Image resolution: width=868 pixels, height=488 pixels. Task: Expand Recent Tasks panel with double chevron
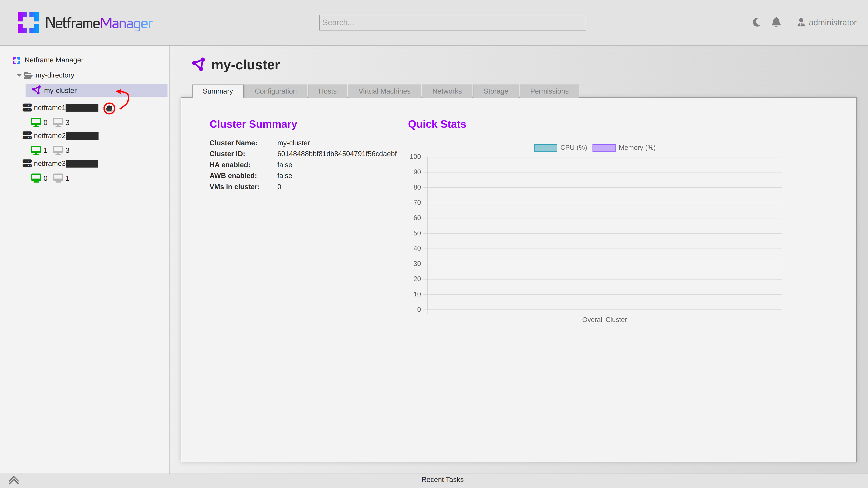point(14,480)
